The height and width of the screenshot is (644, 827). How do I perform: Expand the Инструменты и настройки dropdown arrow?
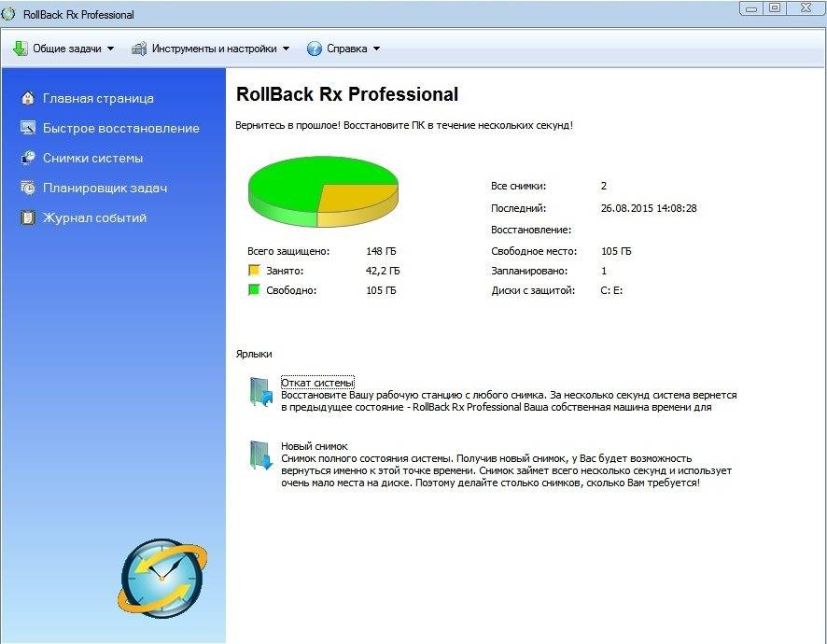[286, 49]
